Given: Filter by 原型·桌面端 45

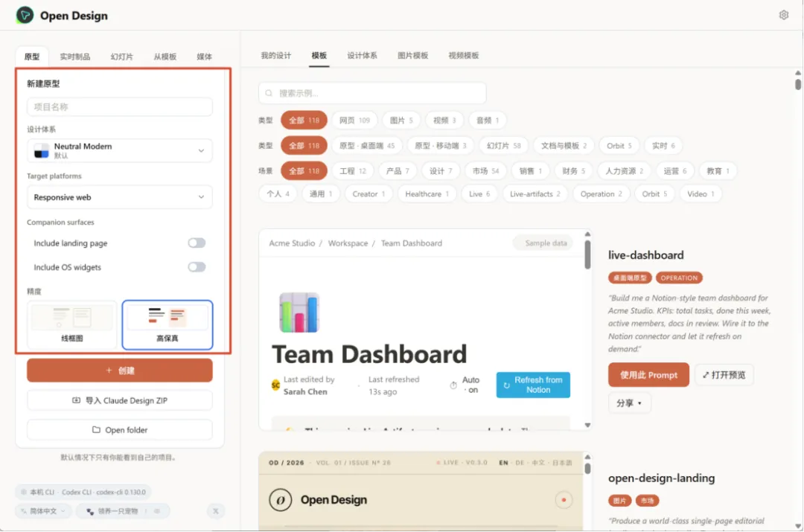Looking at the screenshot, I should [366, 146].
